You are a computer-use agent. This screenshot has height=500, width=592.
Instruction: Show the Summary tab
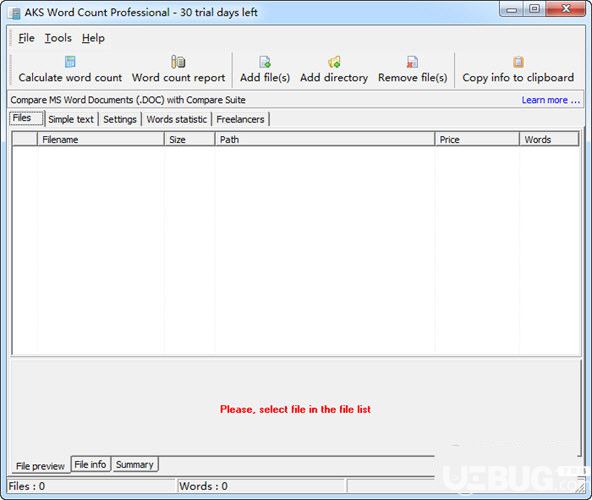[x=134, y=465]
